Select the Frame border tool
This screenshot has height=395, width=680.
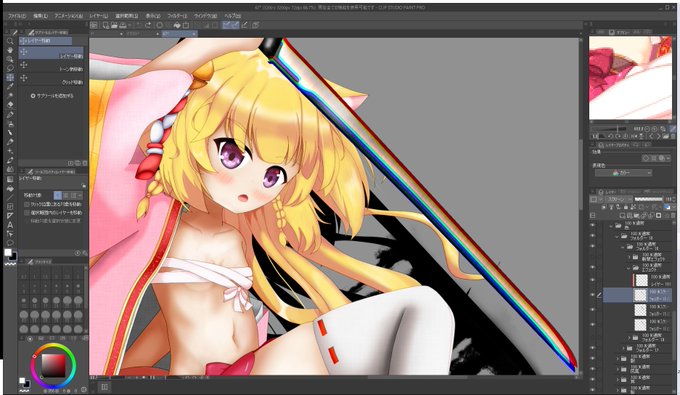(10, 207)
